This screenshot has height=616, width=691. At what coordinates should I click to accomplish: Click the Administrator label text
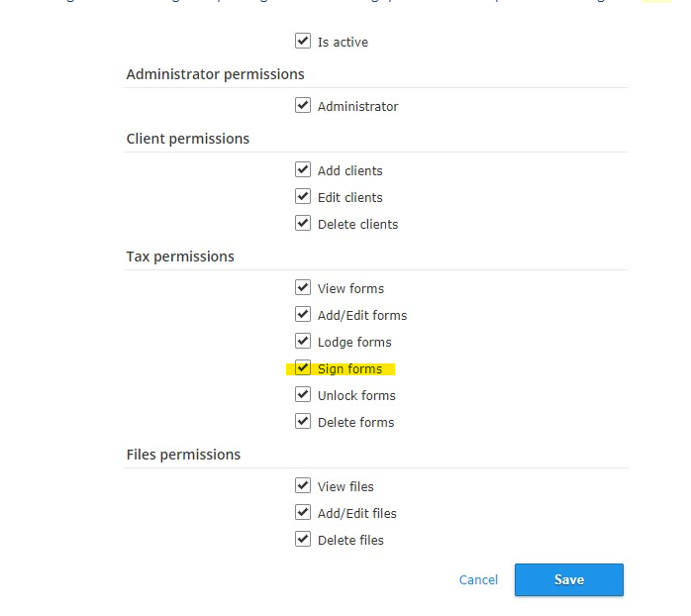357,107
